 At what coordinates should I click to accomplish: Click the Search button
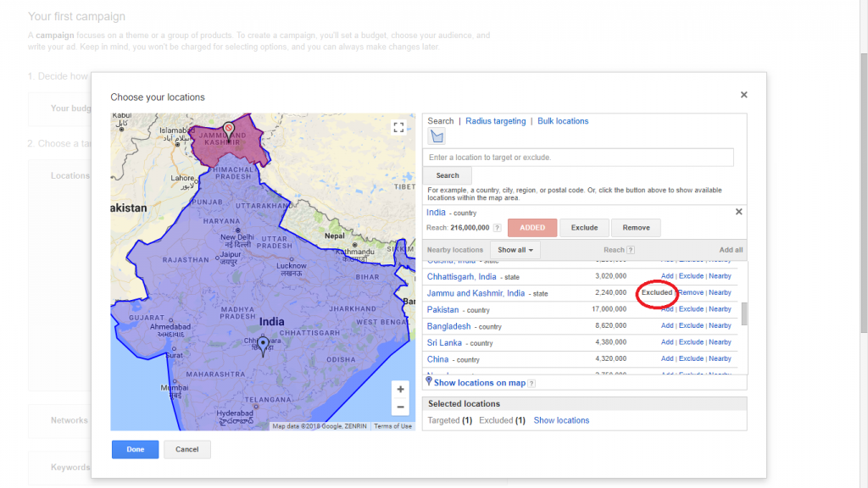[448, 175]
